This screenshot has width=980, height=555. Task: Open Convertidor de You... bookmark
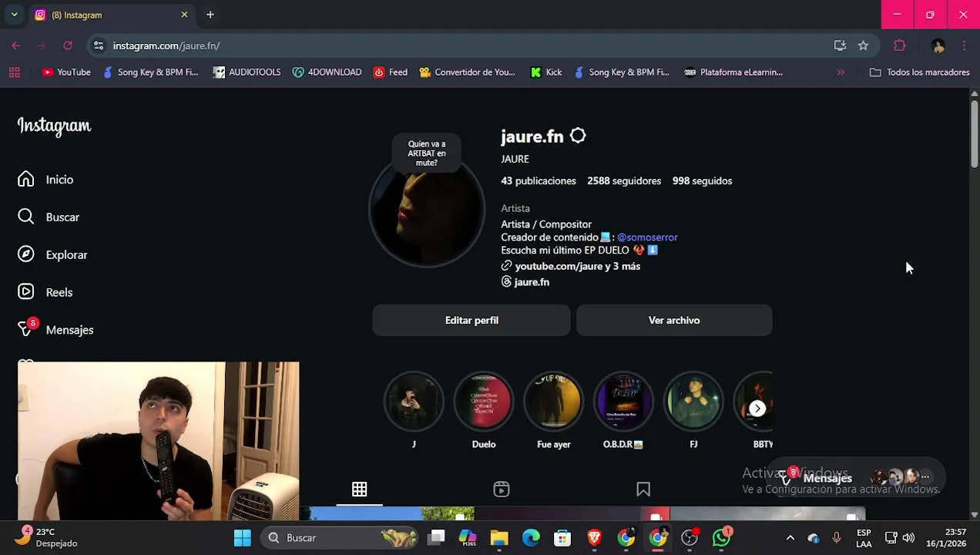[x=467, y=72]
